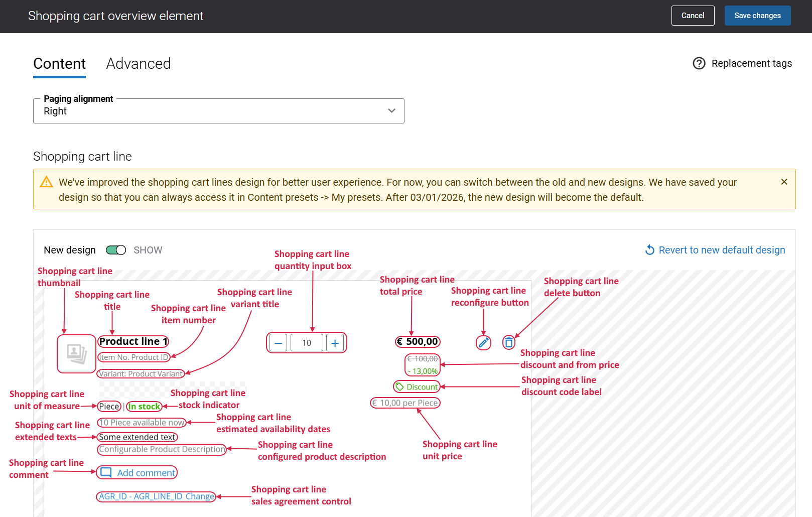This screenshot has width=812, height=517.
Task: Click the quantity input box showing 10
Action: [x=307, y=343]
